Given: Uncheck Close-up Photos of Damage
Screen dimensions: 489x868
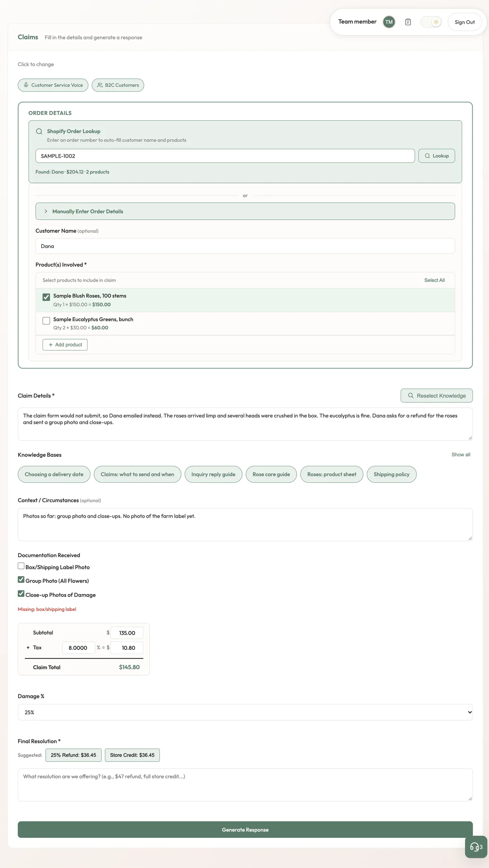Looking at the screenshot, I should coord(21,594).
